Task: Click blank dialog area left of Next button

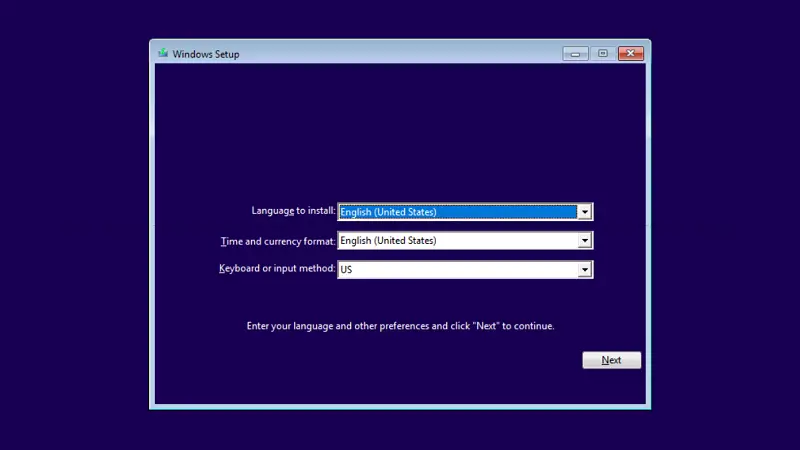Action: [x=400, y=361]
